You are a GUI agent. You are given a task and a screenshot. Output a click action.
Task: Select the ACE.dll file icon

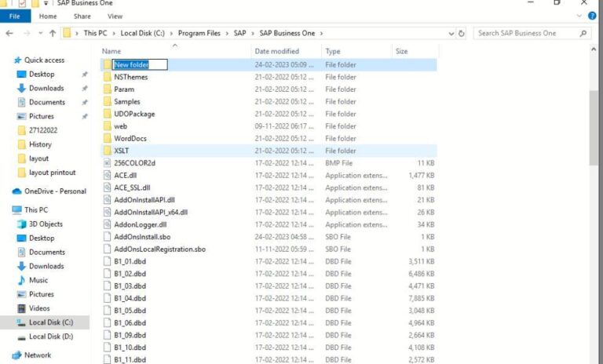click(108, 175)
